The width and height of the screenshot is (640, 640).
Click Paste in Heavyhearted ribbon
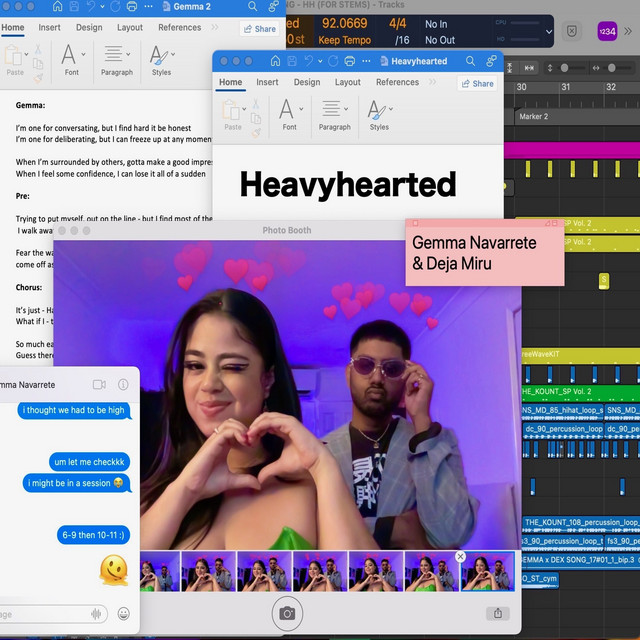(x=233, y=115)
